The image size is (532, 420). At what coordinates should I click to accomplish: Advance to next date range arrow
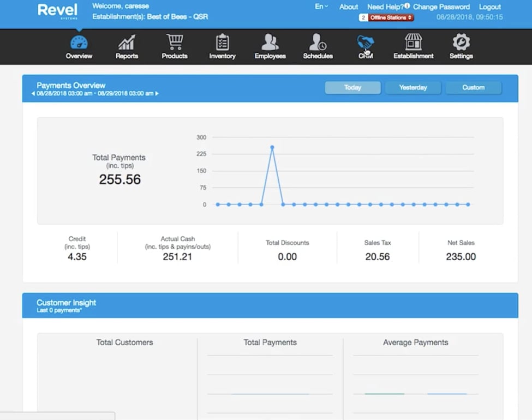[158, 94]
